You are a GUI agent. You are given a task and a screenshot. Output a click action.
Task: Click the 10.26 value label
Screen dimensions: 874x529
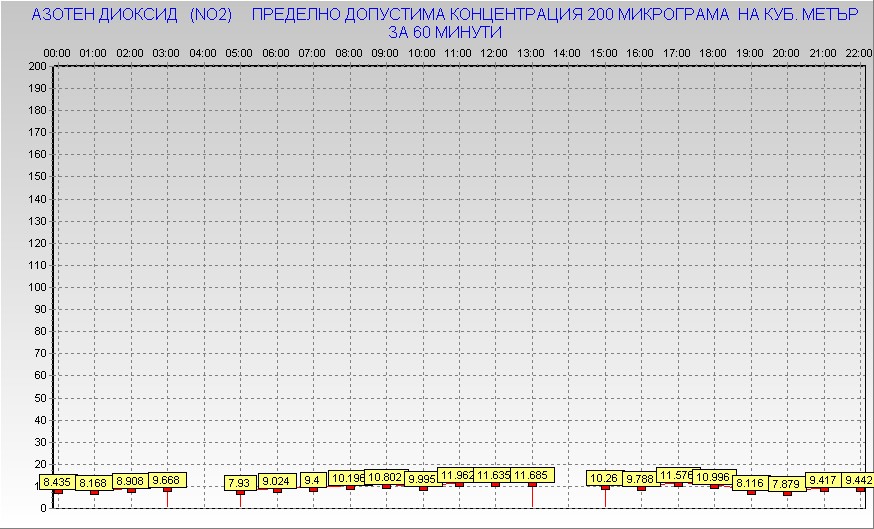604,478
